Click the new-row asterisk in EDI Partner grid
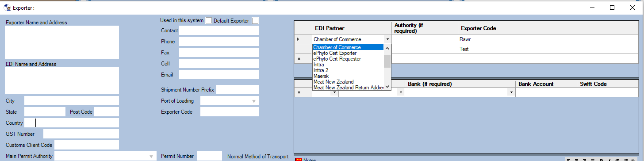644x161 pixels. pos(299,59)
